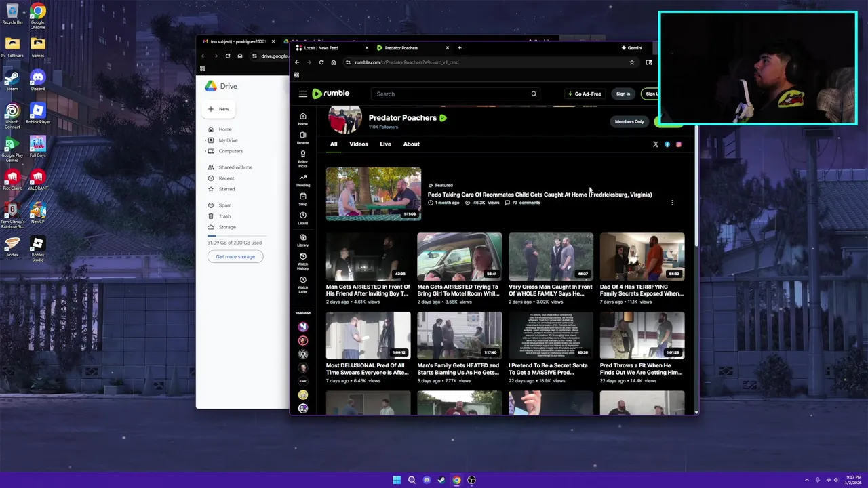Bookmark the Rumble page with the star icon

(631, 62)
